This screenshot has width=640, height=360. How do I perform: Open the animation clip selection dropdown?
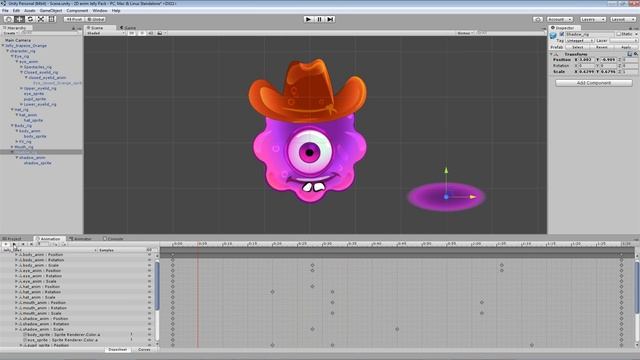tap(50, 250)
